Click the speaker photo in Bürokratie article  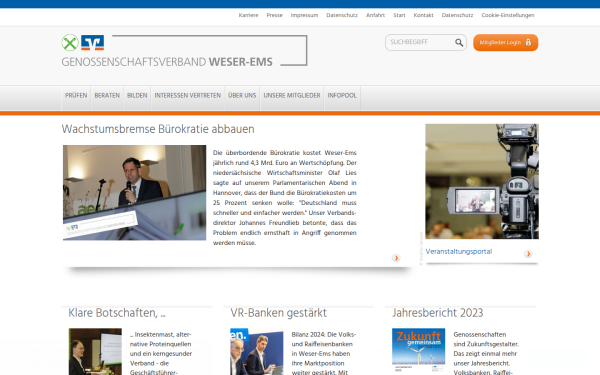coord(134,192)
